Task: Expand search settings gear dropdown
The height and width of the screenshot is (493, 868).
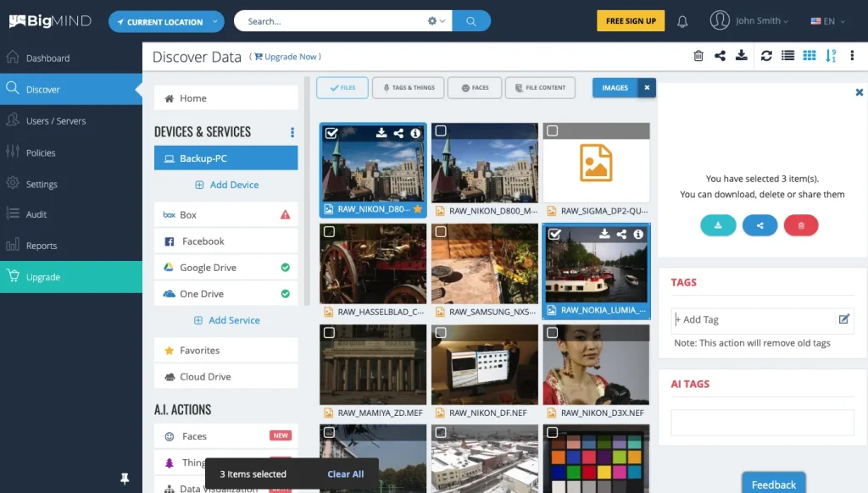Action: pos(436,21)
